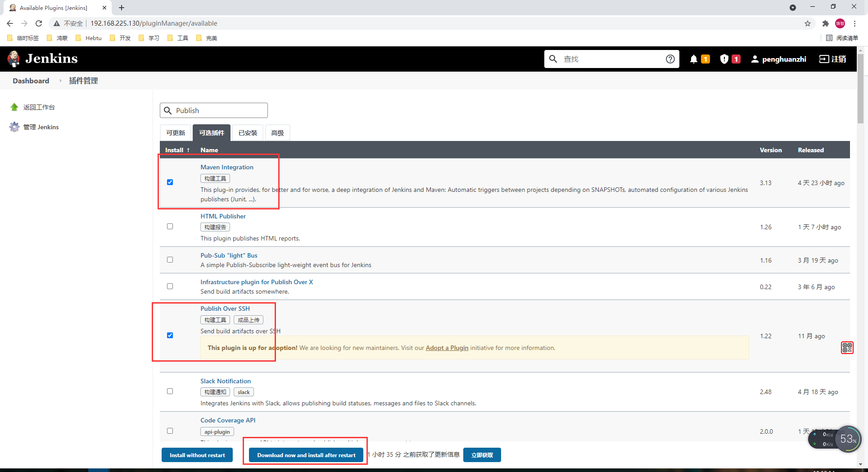Viewport: 868px width, 472px height.
Task: Close the Available Plugins tab
Action: (104, 8)
